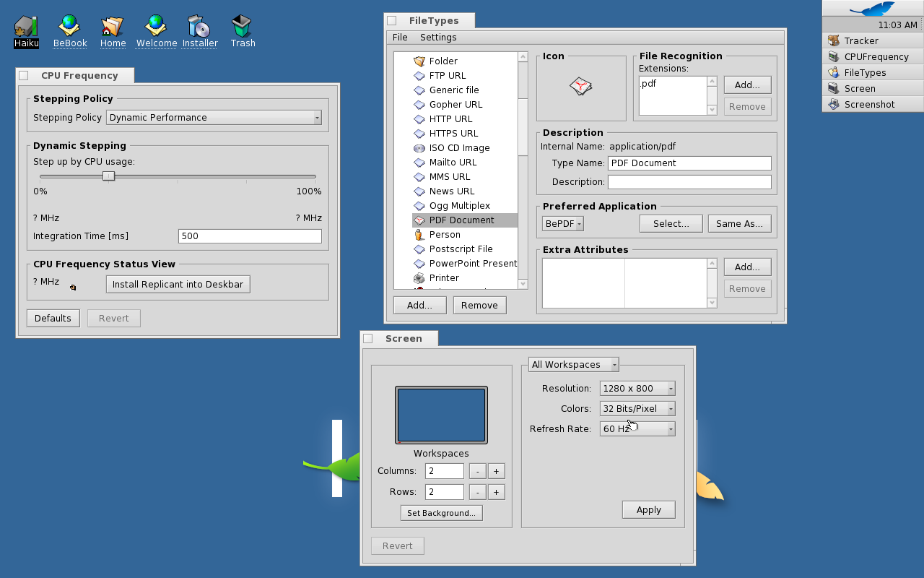Select the .pdf extension entry
924x578 pixels.
click(648, 84)
